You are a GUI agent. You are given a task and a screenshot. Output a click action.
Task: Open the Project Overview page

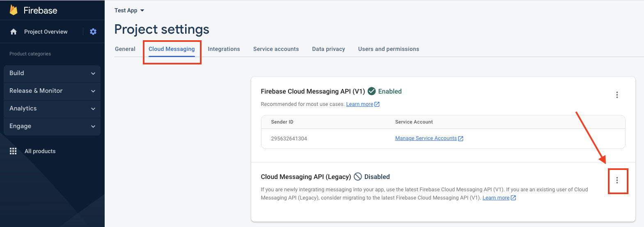46,32
